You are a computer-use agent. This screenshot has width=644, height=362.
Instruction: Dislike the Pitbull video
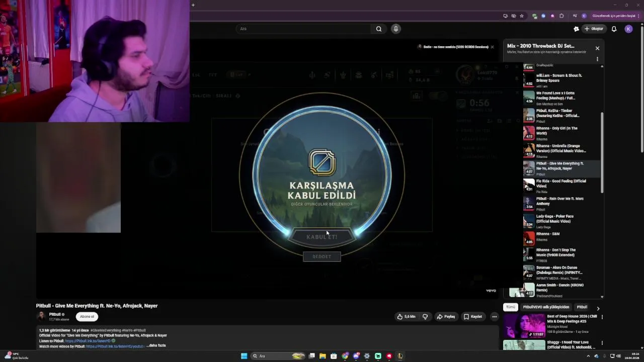(x=425, y=317)
